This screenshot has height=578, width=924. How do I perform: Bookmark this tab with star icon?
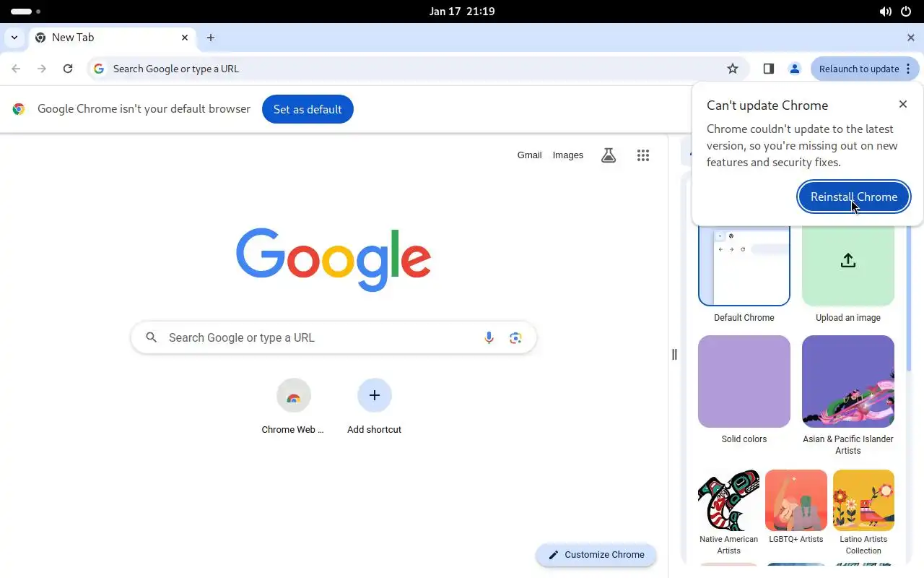point(733,69)
